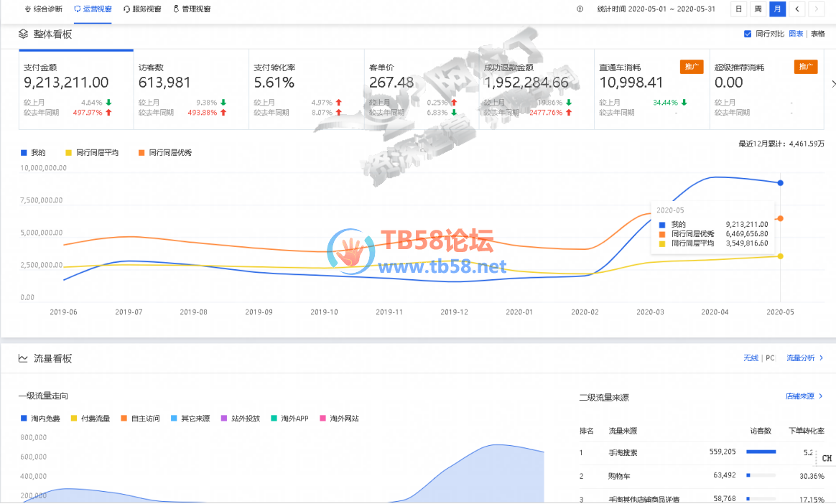This screenshot has width=836, height=504.
Task: Open the 流量分析 link
Action: click(804, 358)
